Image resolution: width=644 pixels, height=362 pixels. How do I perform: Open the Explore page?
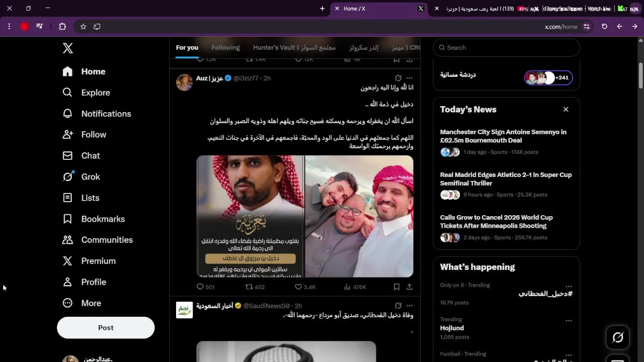click(x=86, y=93)
